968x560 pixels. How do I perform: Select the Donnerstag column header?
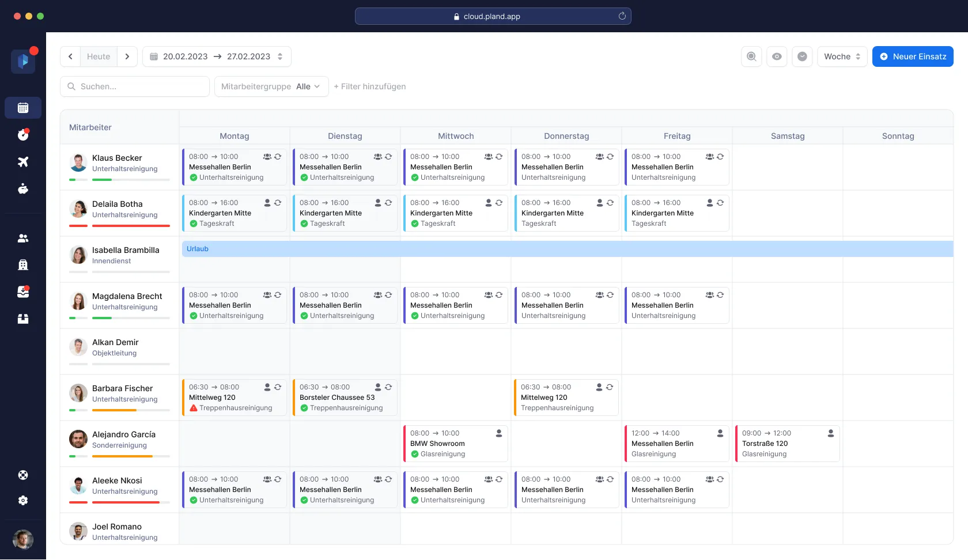(x=566, y=136)
